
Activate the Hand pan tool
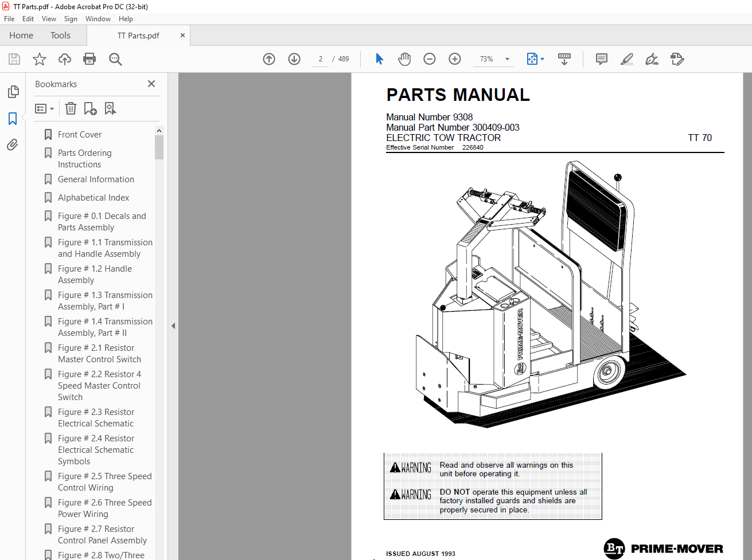[x=404, y=59]
